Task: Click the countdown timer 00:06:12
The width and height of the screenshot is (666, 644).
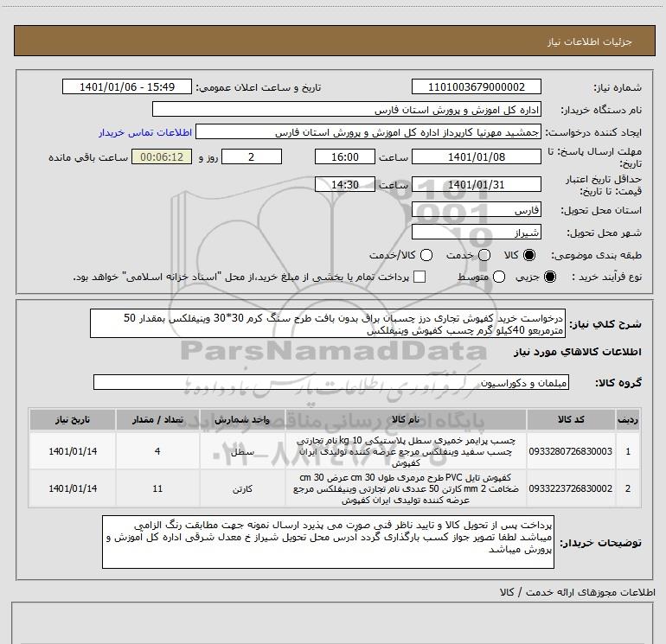Action: (162, 157)
